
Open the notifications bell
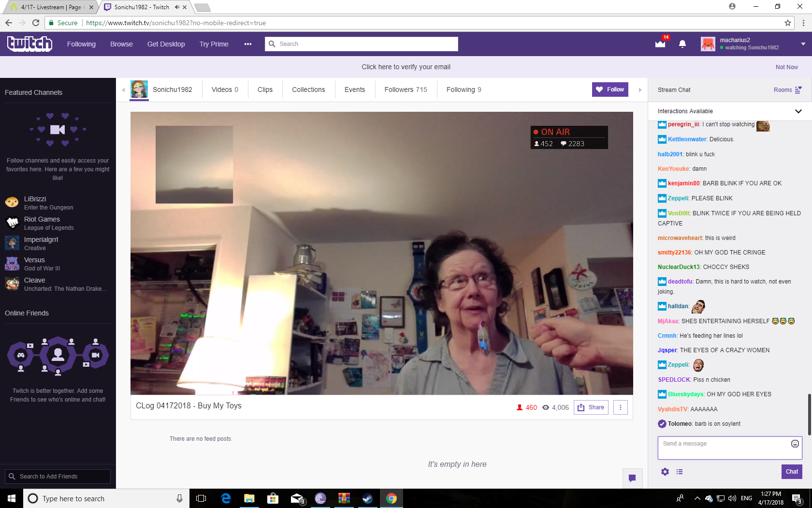coord(682,44)
